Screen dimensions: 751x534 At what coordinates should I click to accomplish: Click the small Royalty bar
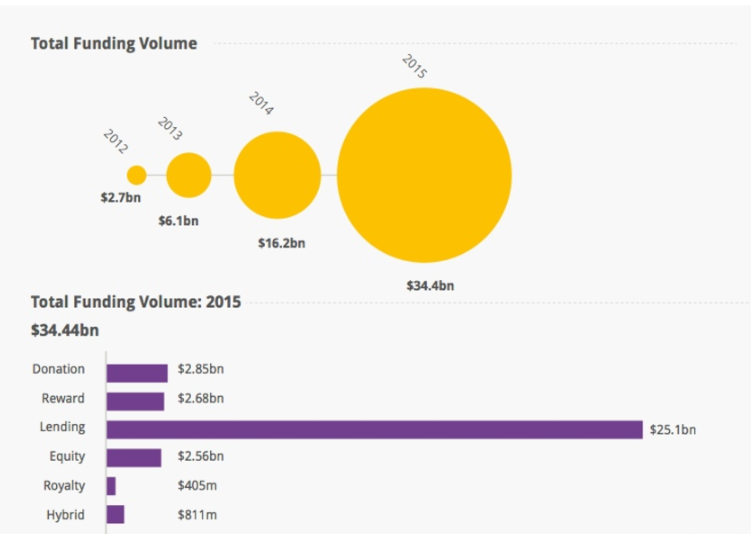[x=111, y=486]
